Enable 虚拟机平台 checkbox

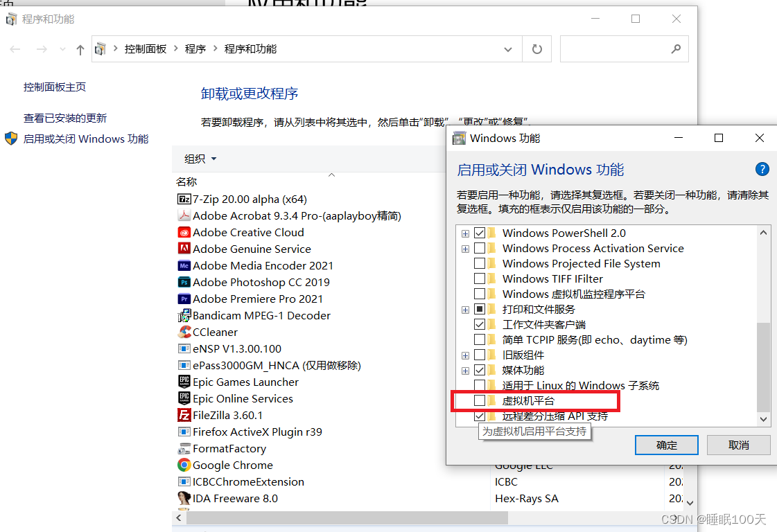tap(479, 400)
